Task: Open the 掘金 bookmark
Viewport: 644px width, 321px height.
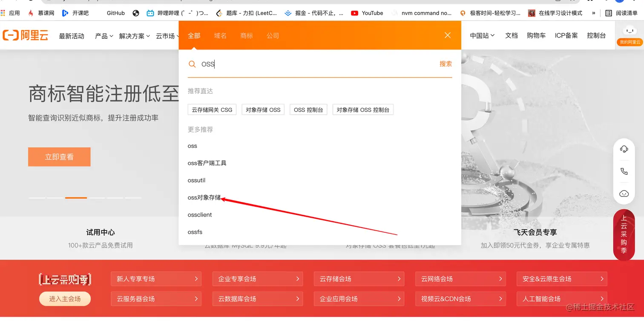Action: 314,13
